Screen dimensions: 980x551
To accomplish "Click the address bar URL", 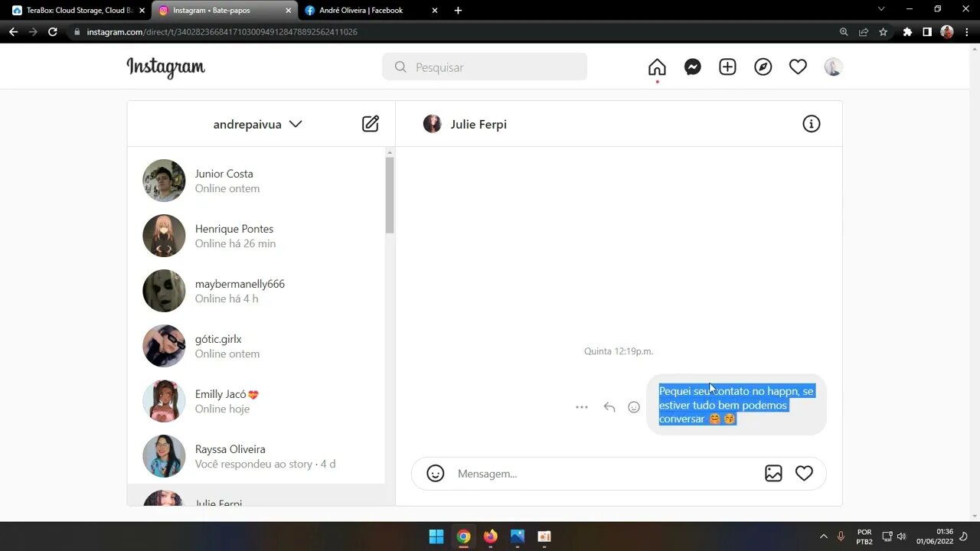I will 222,32.
